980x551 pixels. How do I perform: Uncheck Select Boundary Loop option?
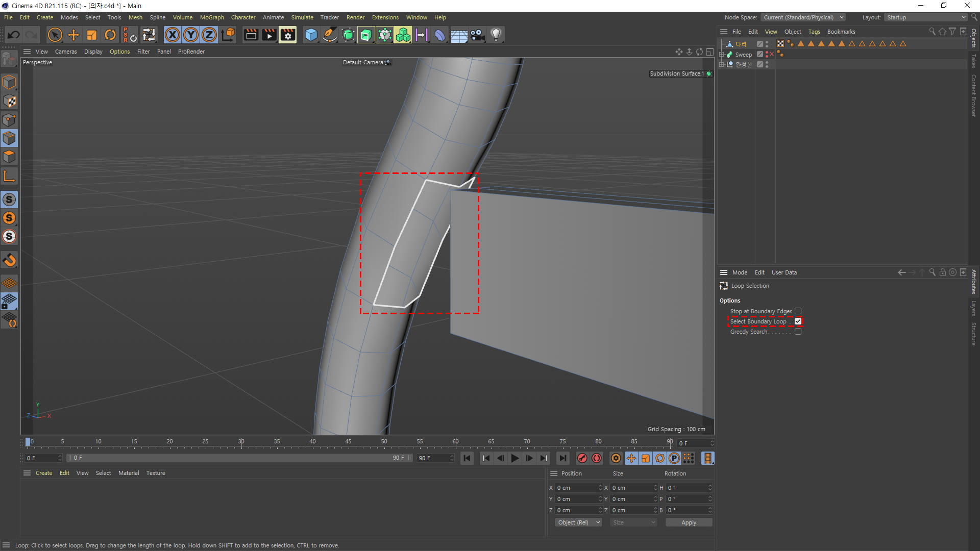(x=798, y=321)
